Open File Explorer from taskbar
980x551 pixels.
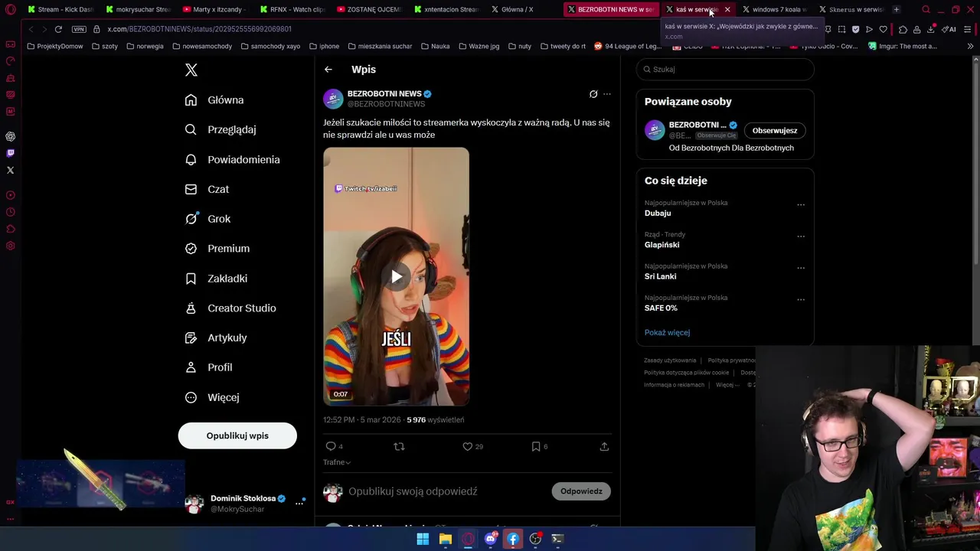tap(445, 539)
